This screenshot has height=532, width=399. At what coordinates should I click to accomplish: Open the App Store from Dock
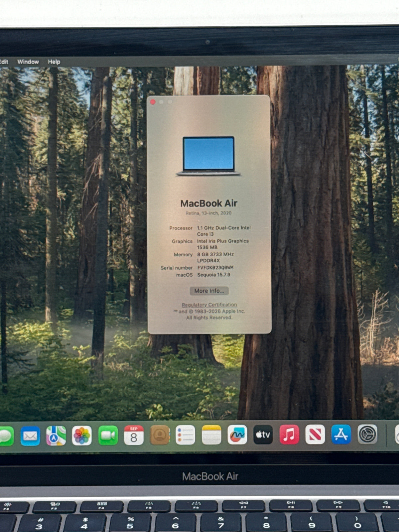341,434
